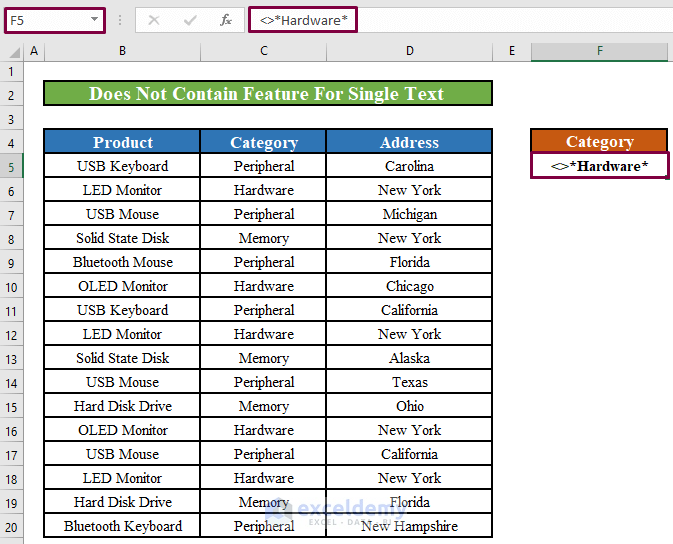Click the Address table header cell
The image size is (673, 544).
point(409,142)
